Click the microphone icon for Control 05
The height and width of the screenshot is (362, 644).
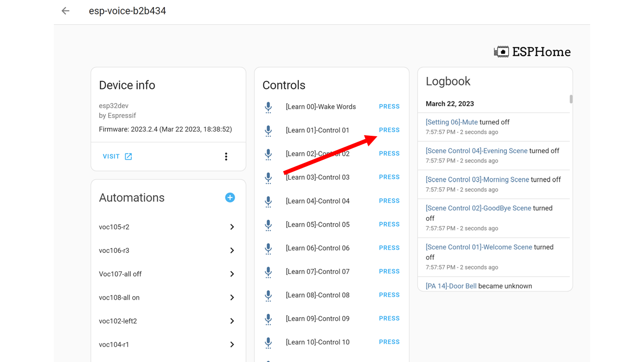268,225
